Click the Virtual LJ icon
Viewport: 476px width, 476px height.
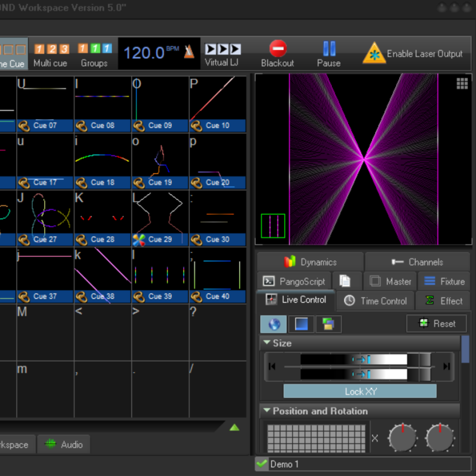[x=223, y=49]
